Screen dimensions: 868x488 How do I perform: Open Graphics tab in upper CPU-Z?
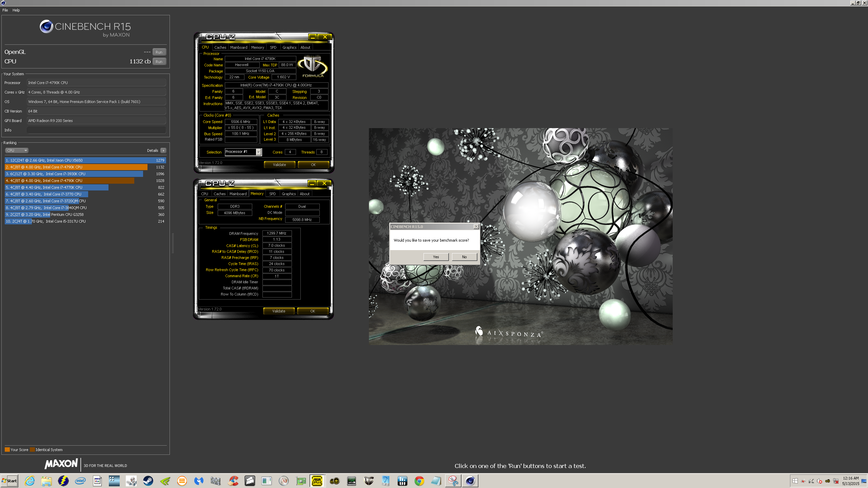coord(290,47)
